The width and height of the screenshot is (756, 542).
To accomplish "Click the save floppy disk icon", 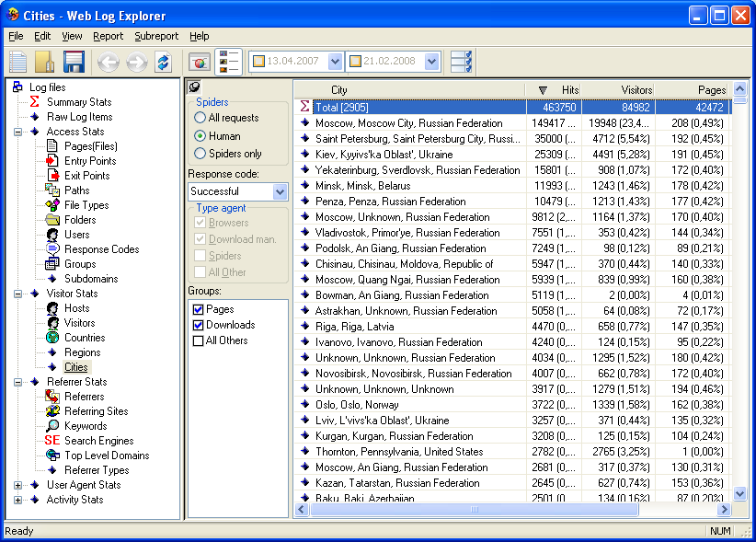I will click(x=74, y=62).
